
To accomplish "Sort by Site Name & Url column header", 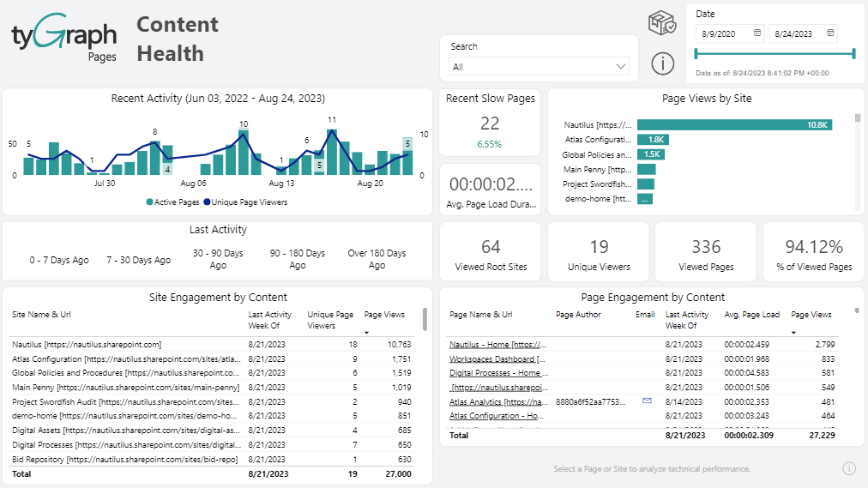I will pos(41,314).
